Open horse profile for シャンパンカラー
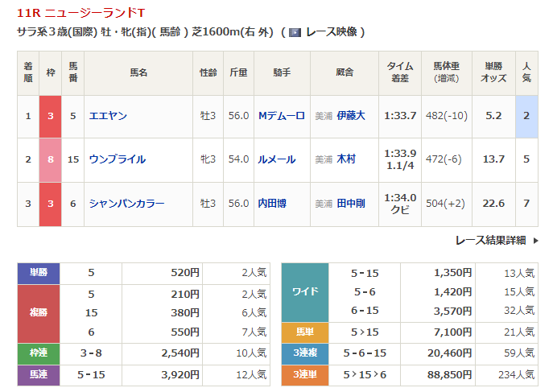 126,204
